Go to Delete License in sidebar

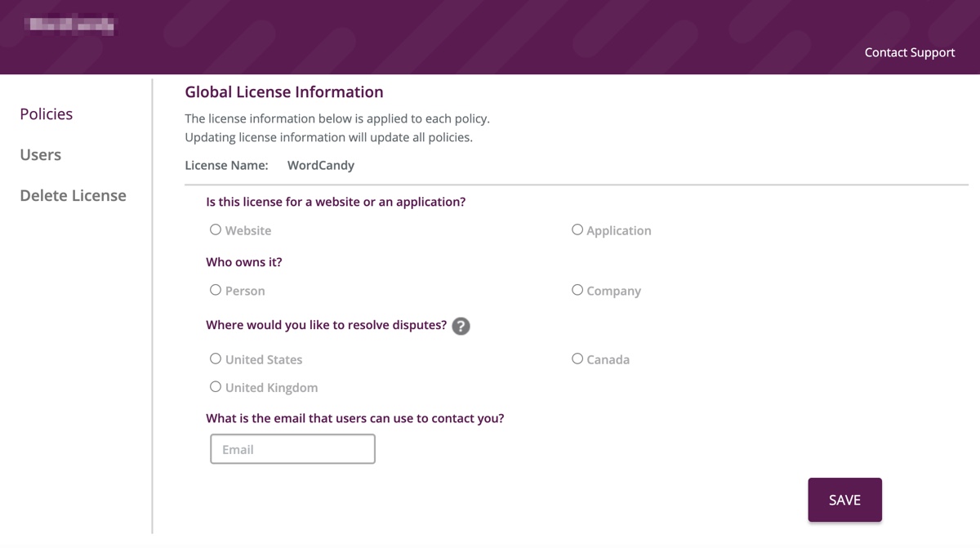[73, 195]
